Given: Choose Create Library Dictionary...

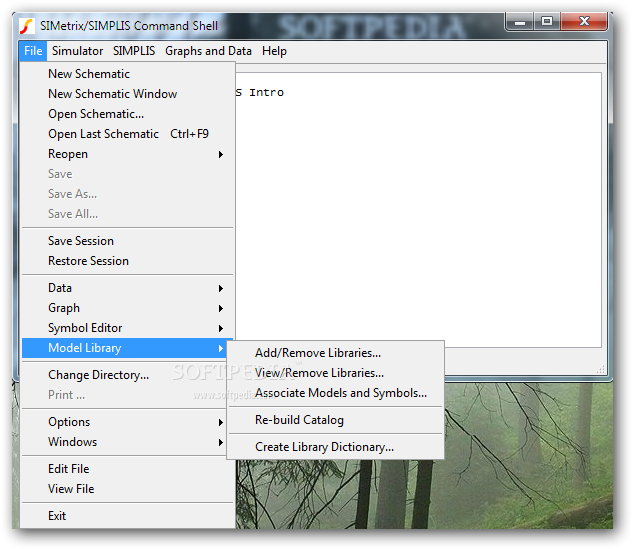Looking at the screenshot, I should pyautogui.click(x=335, y=447).
